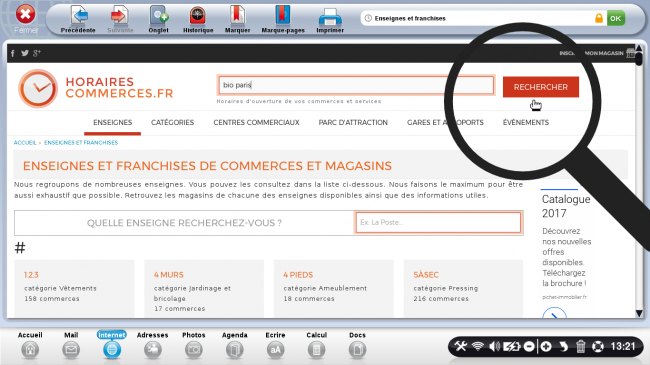Screen dimensions: 650x365
Task: Open Docs in bottom dock
Action: pos(357,350)
